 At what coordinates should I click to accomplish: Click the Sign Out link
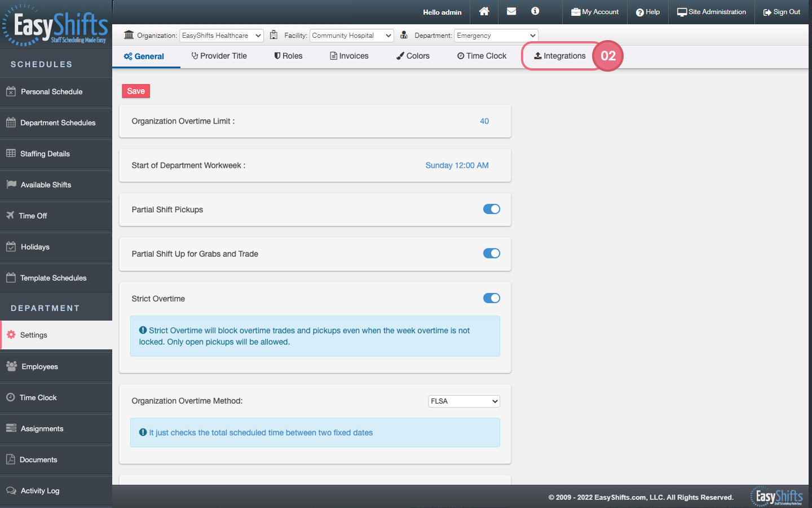point(782,12)
